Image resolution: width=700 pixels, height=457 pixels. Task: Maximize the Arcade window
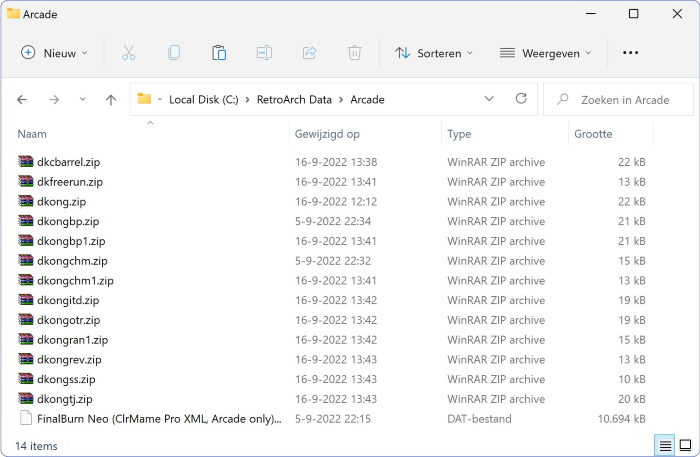[x=633, y=14]
